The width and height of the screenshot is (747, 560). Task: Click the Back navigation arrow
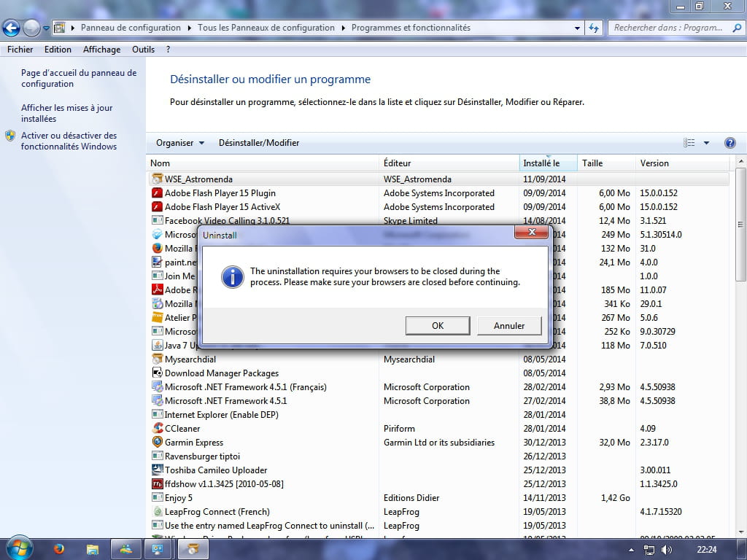11,28
